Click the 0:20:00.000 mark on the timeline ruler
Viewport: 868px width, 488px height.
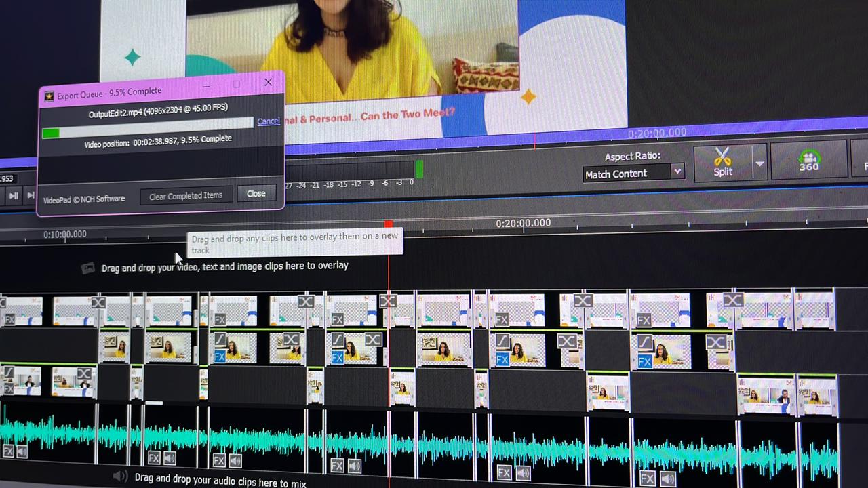[x=523, y=224]
